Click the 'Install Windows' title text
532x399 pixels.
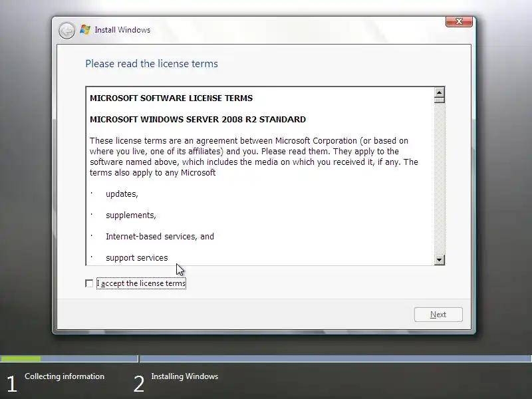pos(122,30)
